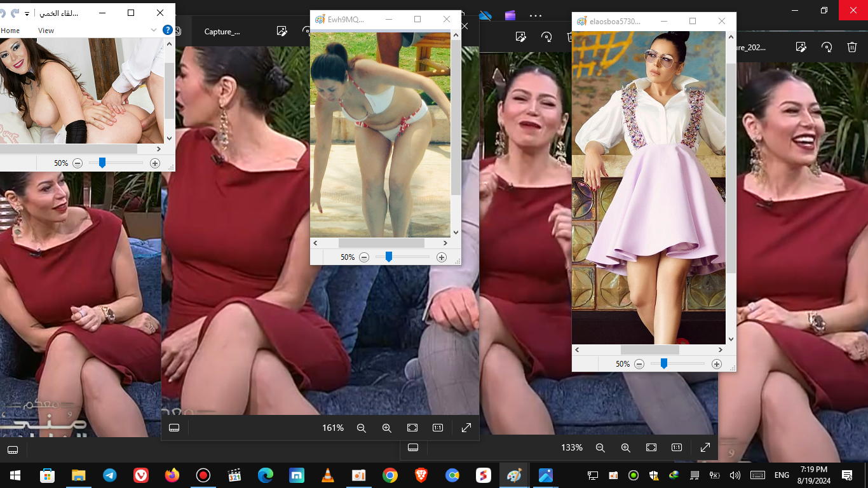The width and height of the screenshot is (868, 488).
Task: Open the Quick Access Toolbar dropdown arrow in Paint
Action: tap(27, 13)
